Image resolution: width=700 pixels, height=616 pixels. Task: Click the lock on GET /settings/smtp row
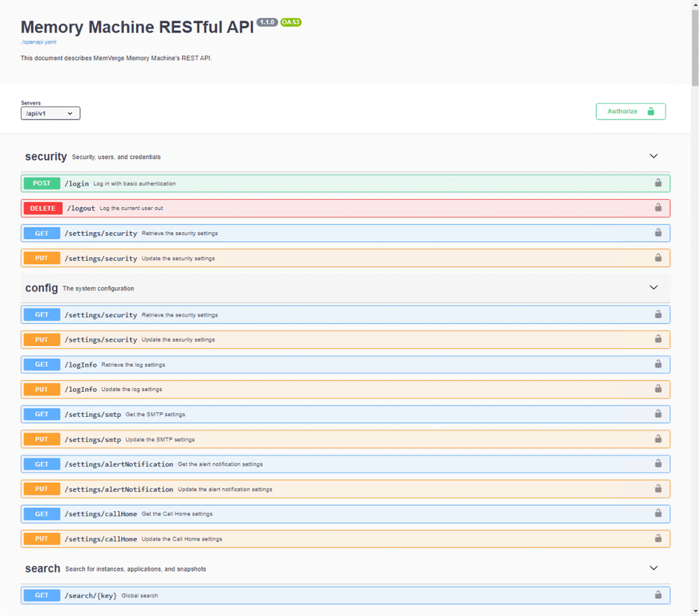658,414
